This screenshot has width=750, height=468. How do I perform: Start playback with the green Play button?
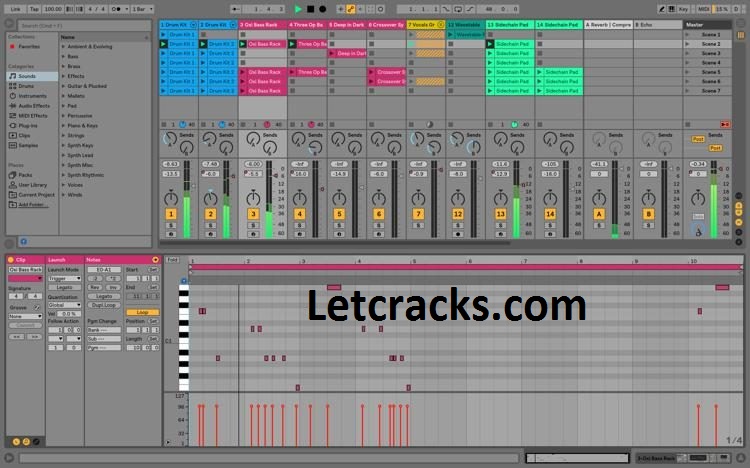click(x=298, y=9)
